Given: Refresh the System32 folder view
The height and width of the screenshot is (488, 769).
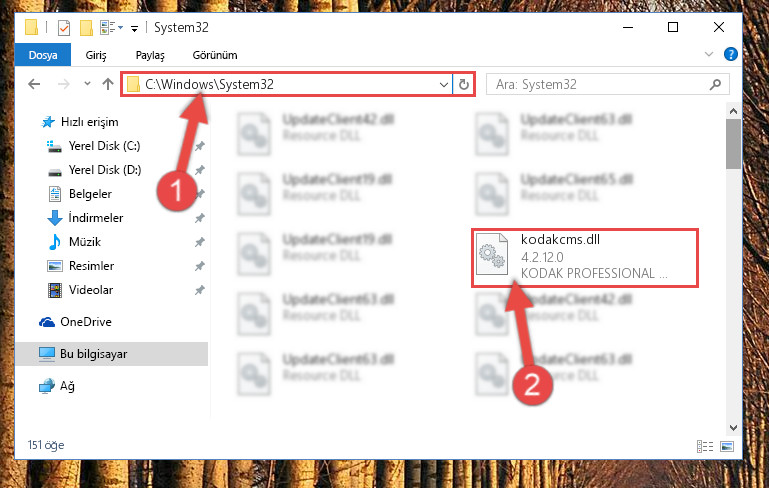Looking at the screenshot, I should click(463, 84).
